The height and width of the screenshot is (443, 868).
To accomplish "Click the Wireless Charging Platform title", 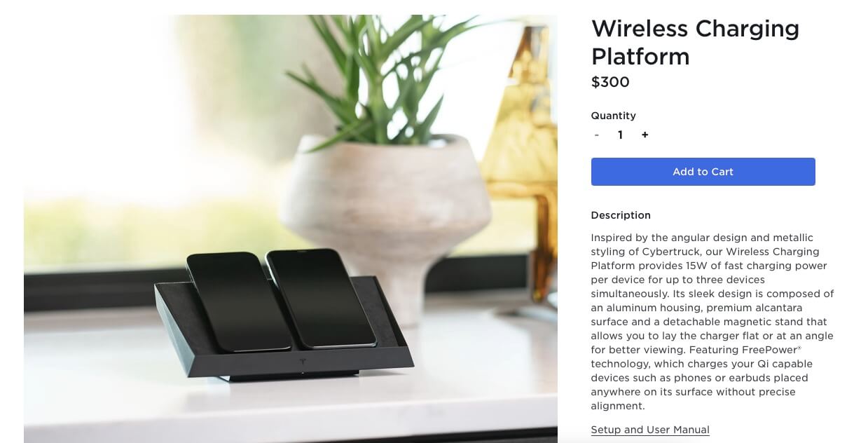I will pyautogui.click(x=695, y=42).
